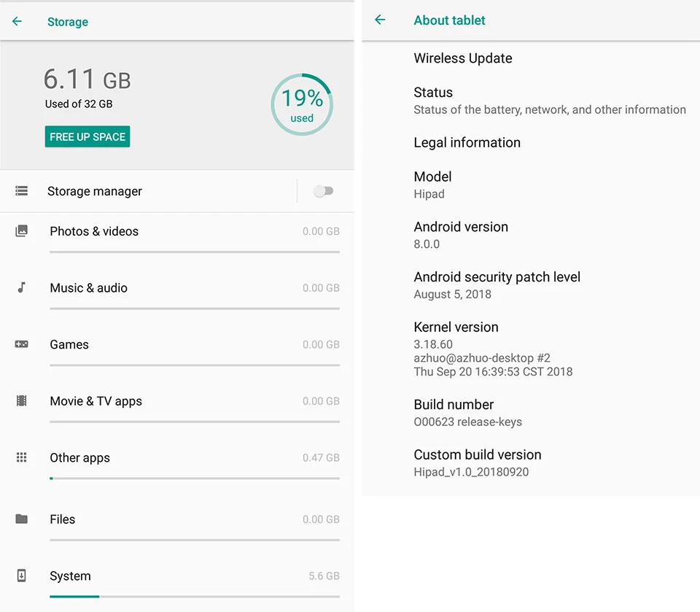Tap the Games controller icon
This screenshot has height=612, width=700.
tap(21, 344)
